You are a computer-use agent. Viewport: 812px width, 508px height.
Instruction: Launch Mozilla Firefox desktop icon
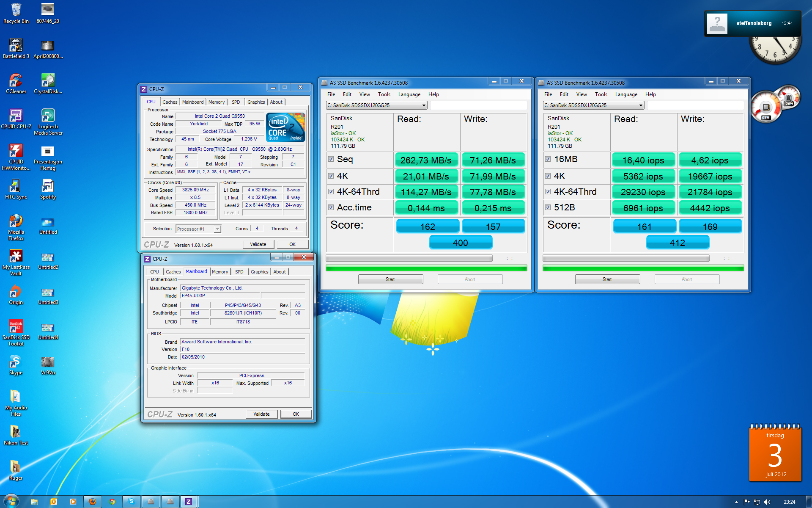coord(16,227)
